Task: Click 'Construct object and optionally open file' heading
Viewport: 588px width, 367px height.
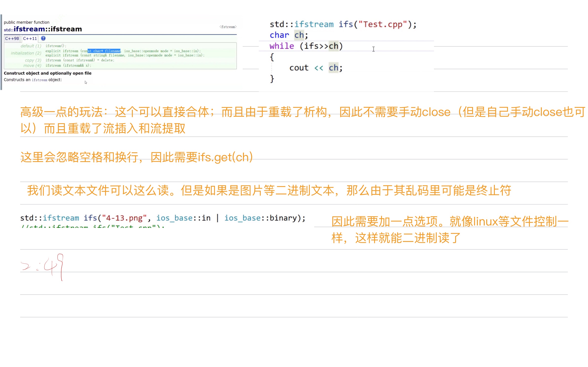Action: click(48, 73)
